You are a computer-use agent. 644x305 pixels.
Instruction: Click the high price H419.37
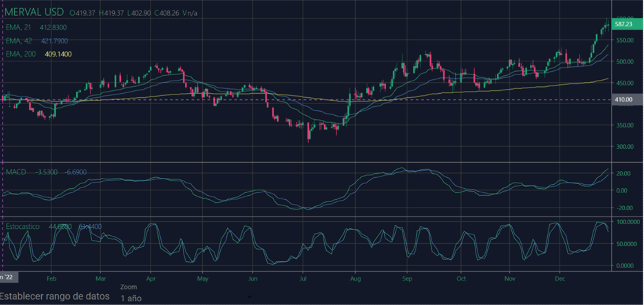(111, 13)
